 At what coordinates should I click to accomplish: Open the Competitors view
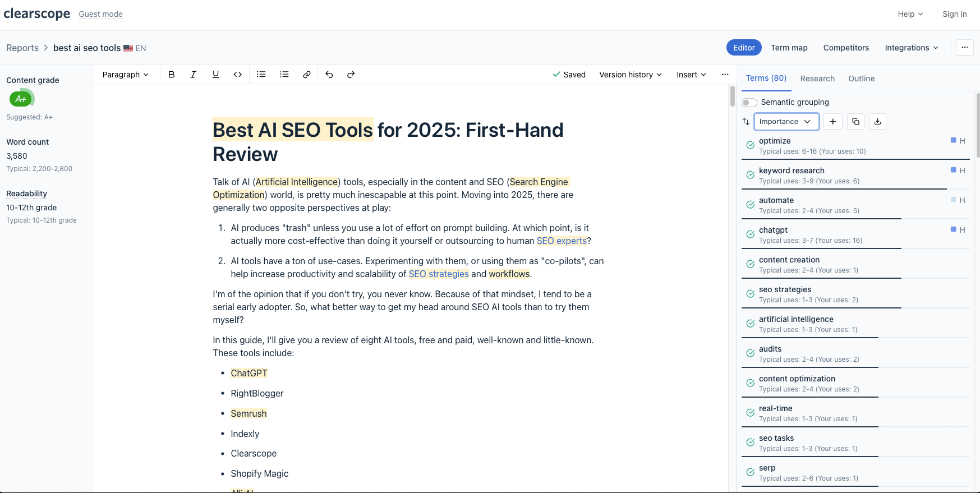(846, 48)
